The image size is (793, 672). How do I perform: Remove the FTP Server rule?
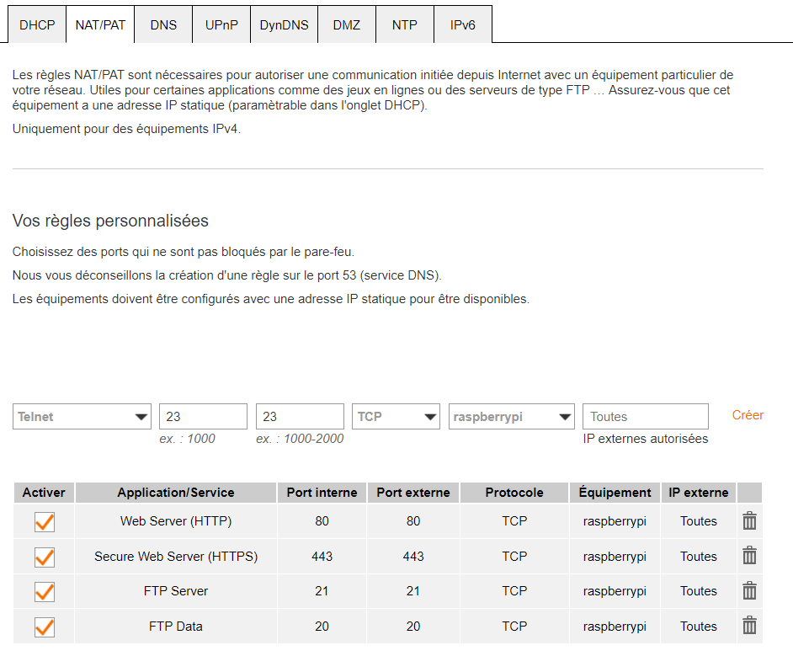tap(749, 591)
